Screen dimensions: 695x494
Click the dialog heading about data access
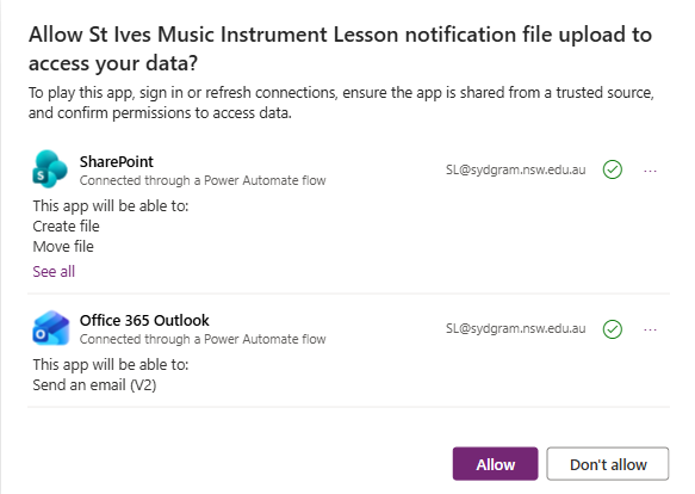(x=340, y=49)
